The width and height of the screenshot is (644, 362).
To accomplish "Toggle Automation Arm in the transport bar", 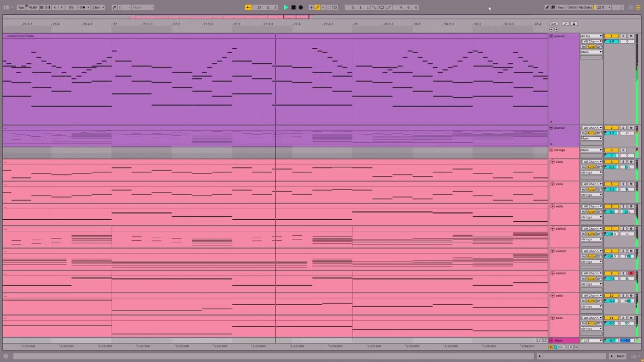I will 317,7.
